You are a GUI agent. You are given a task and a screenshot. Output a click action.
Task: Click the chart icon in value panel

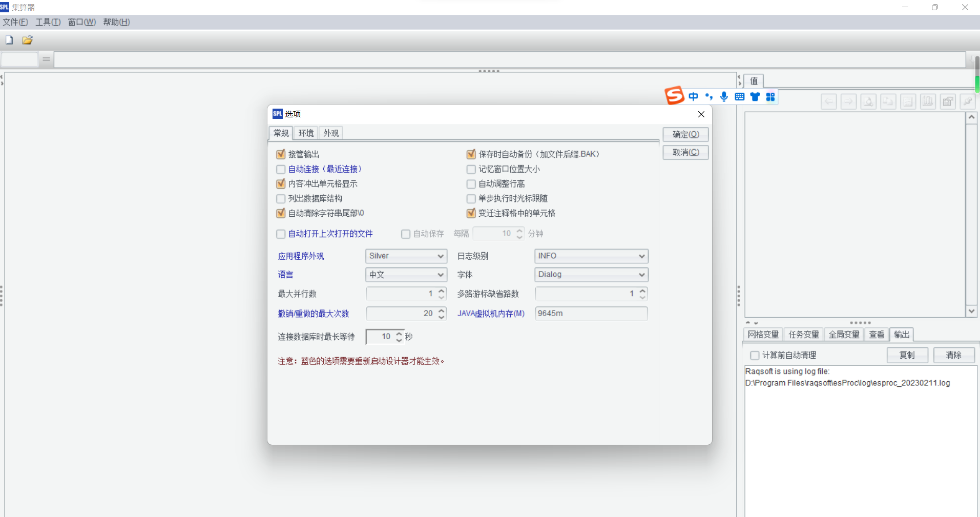click(928, 101)
